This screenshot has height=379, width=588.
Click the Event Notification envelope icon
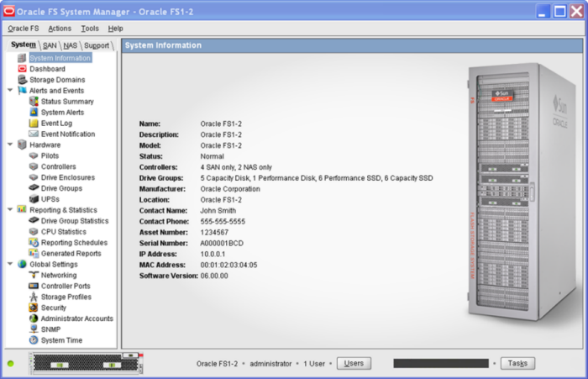34,134
